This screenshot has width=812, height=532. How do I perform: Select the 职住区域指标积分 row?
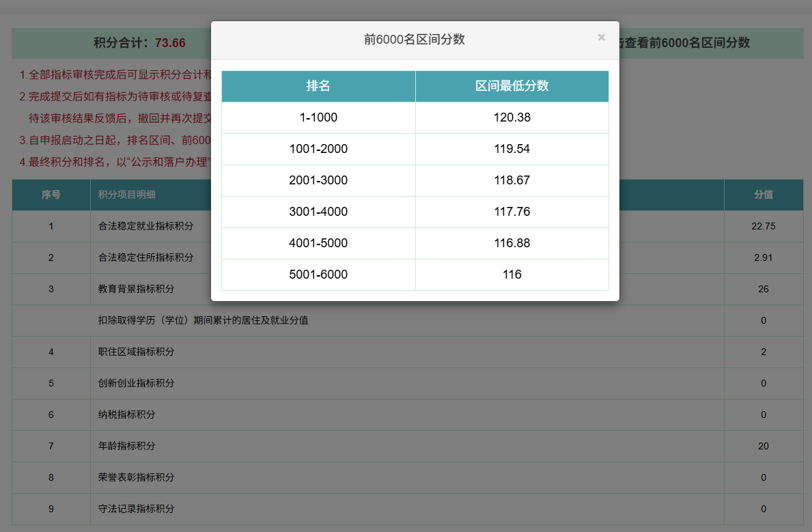136,352
